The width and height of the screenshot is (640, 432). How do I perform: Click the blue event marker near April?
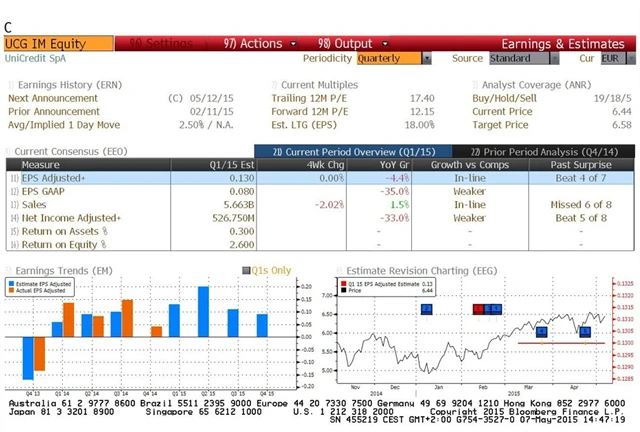click(585, 331)
